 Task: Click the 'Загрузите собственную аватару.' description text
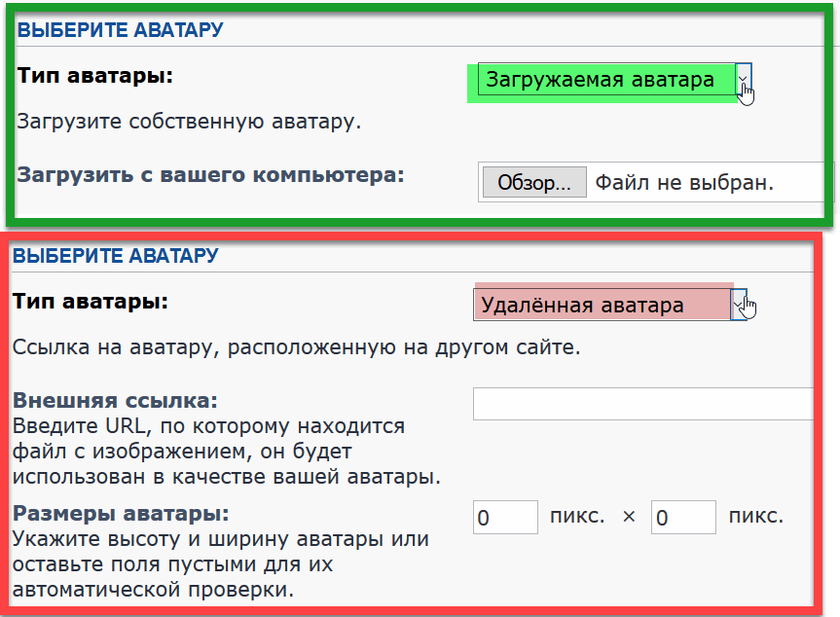(189, 123)
